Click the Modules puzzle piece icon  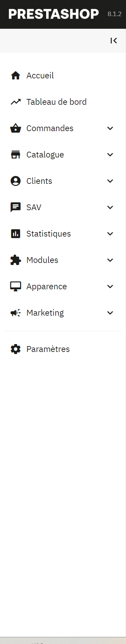tap(15, 260)
